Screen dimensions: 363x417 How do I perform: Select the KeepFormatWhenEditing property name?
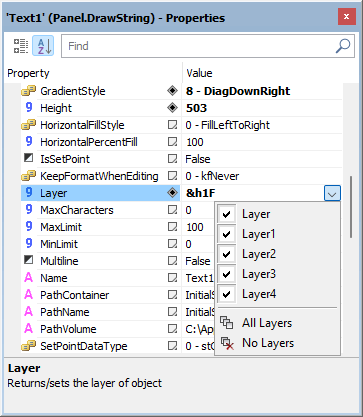pyautogui.click(x=99, y=176)
